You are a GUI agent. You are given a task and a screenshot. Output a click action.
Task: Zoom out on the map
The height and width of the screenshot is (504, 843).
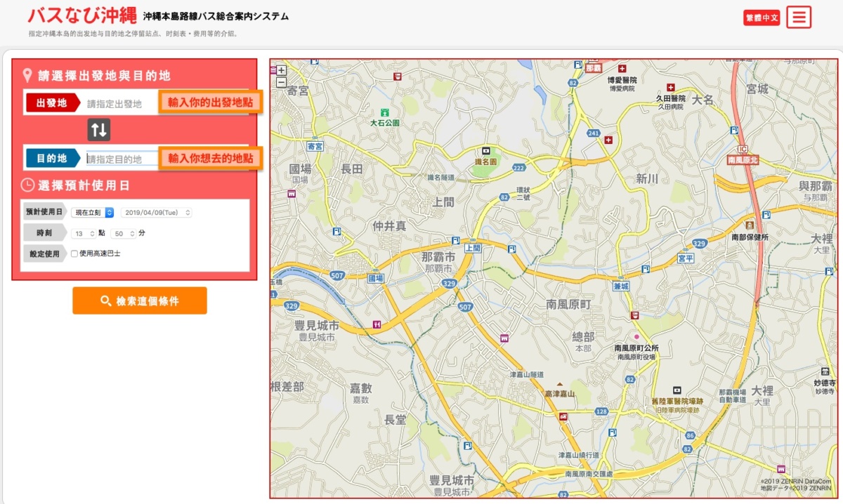click(281, 81)
